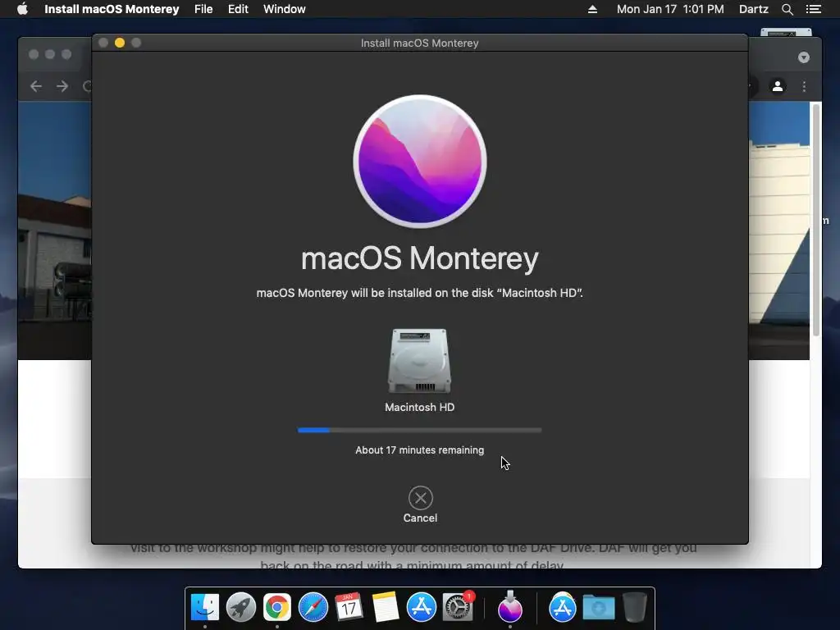The height and width of the screenshot is (630, 840).
Task: Click the Chrome window vertical scrollbar
Action: point(816,220)
